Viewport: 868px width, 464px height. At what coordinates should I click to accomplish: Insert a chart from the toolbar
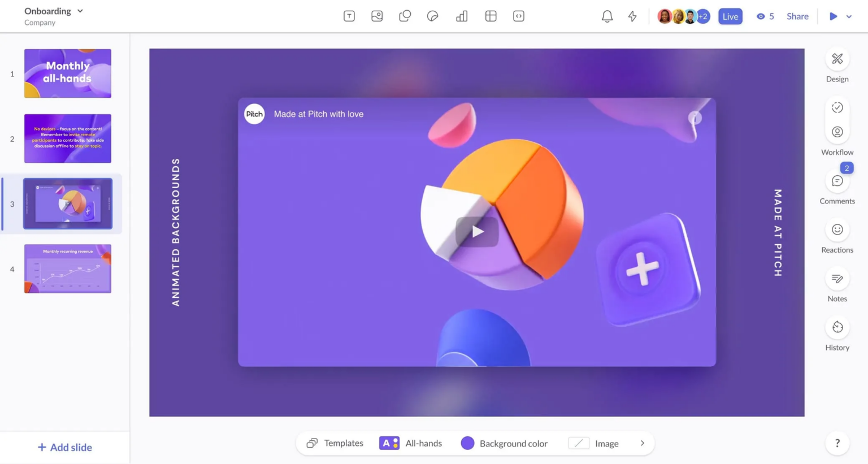(461, 16)
